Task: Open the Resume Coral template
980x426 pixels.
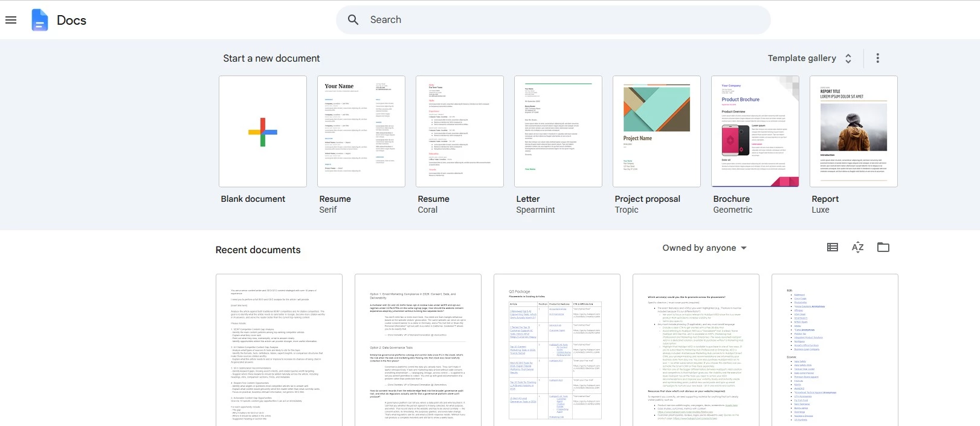Action: (x=460, y=131)
